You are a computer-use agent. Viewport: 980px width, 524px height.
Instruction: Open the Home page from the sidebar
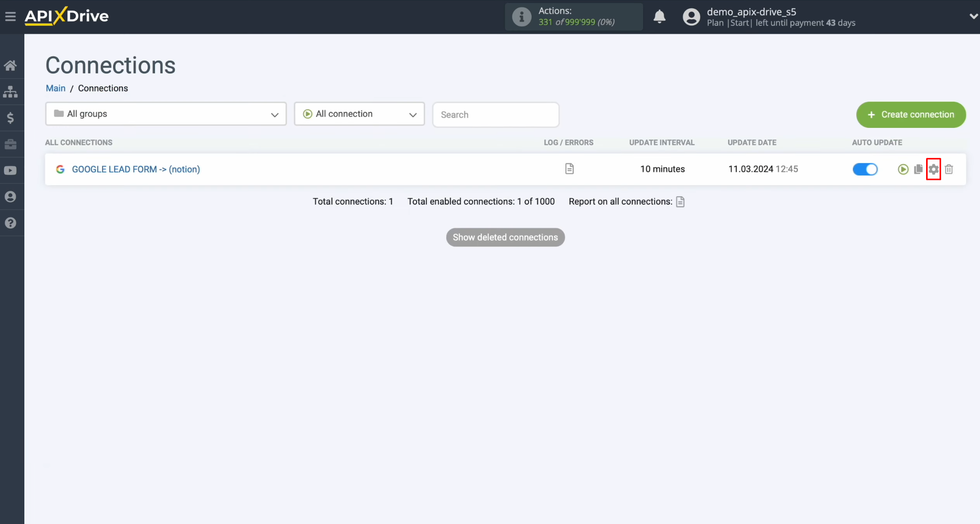pyautogui.click(x=11, y=65)
